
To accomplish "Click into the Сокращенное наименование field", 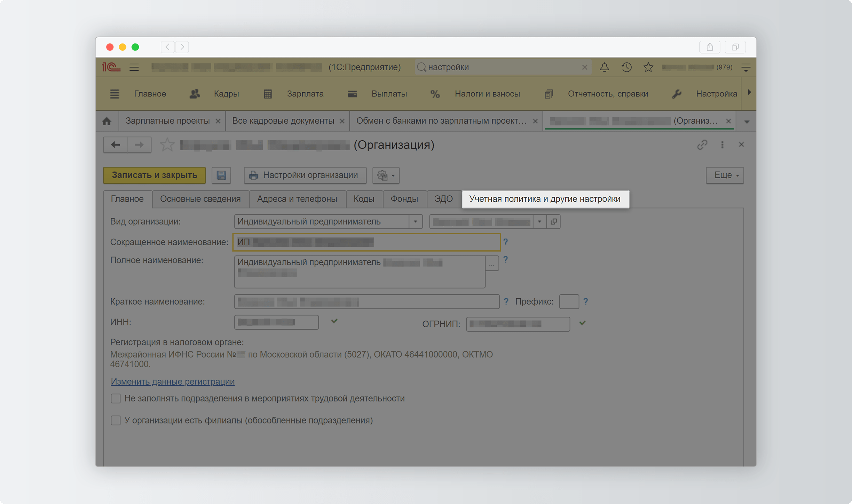I will click(x=366, y=242).
